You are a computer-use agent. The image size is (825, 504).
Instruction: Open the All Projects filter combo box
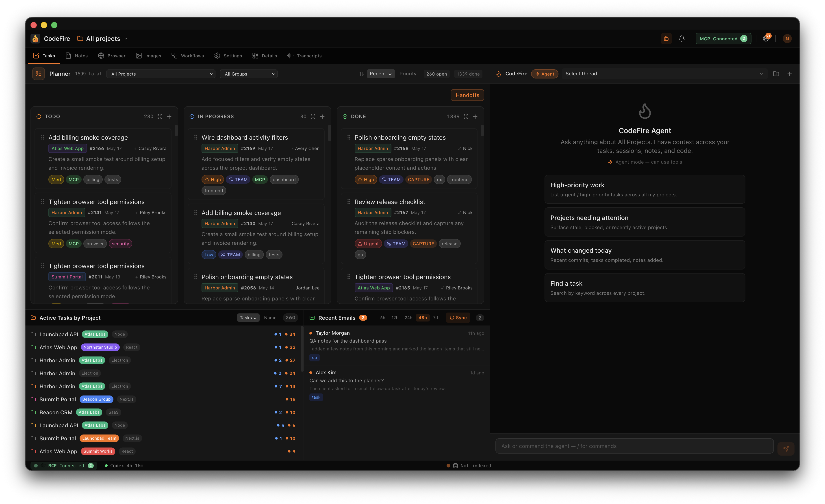click(x=161, y=74)
